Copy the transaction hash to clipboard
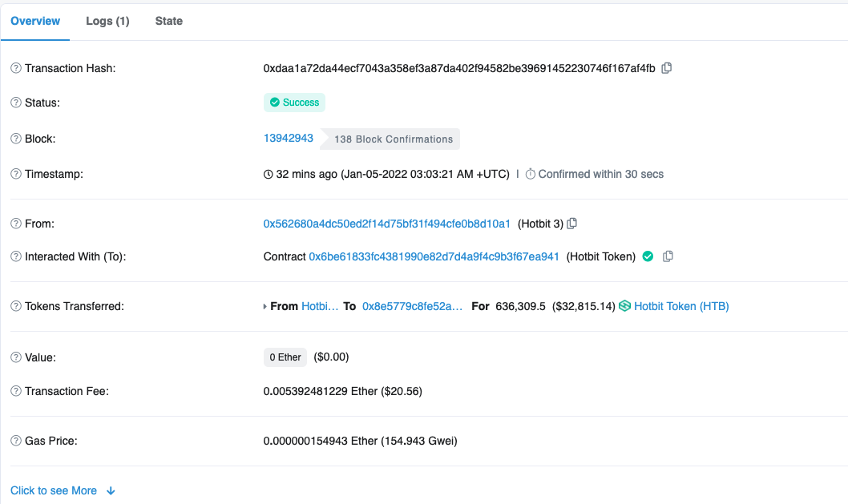The image size is (848, 504). click(x=666, y=68)
